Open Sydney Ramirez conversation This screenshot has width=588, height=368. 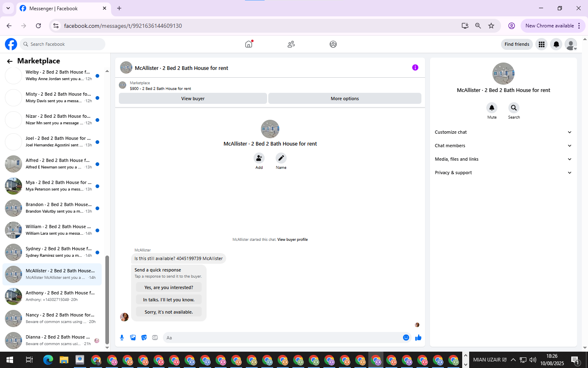(x=52, y=252)
